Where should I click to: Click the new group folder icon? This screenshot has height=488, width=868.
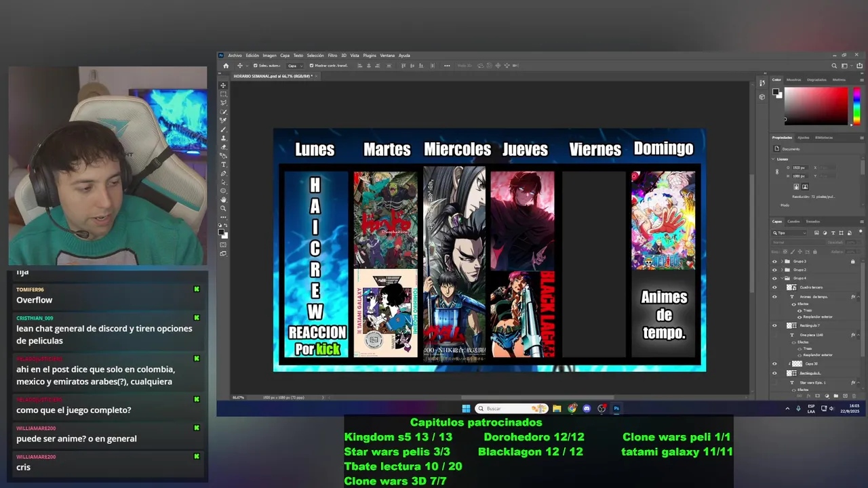[836, 396]
